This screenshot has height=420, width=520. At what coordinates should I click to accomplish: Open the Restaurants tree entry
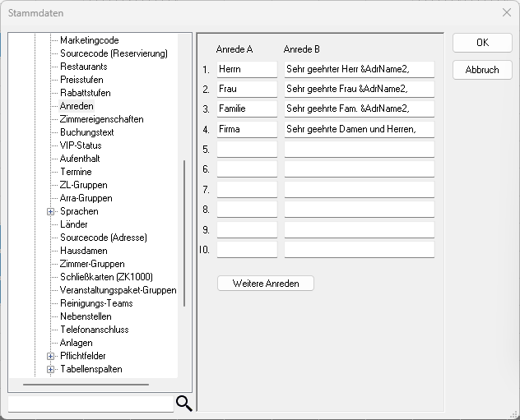click(x=84, y=67)
